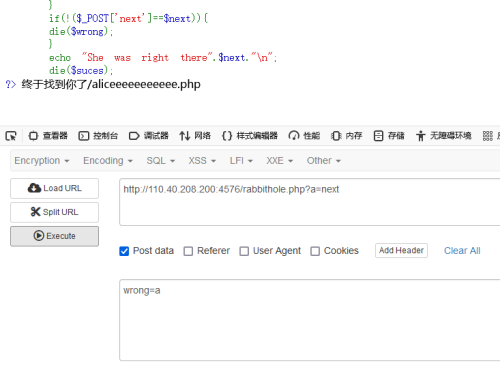The width and height of the screenshot is (500, 370).
Task: Click the application grid icon after Accessibility
Action: 488,136
